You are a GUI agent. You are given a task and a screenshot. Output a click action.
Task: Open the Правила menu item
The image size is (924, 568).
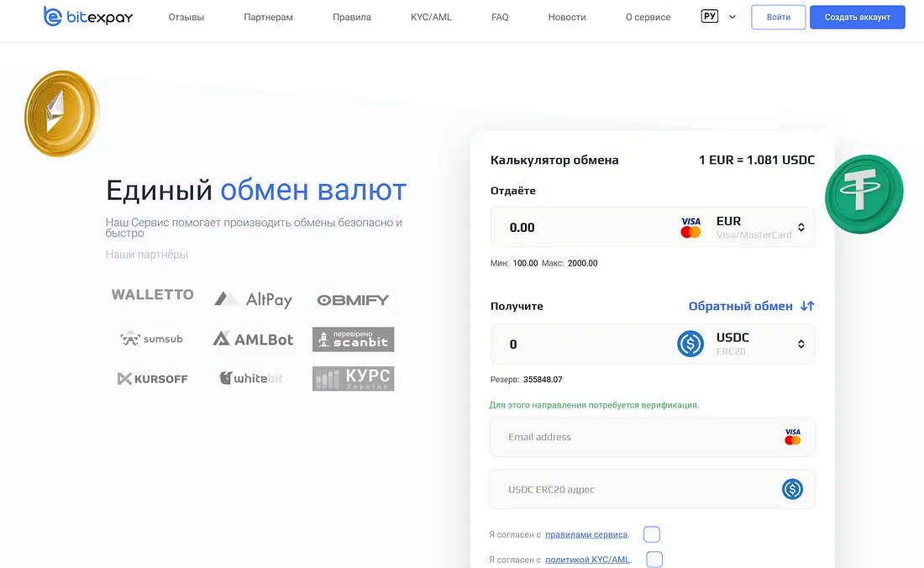tap(352, 17)
